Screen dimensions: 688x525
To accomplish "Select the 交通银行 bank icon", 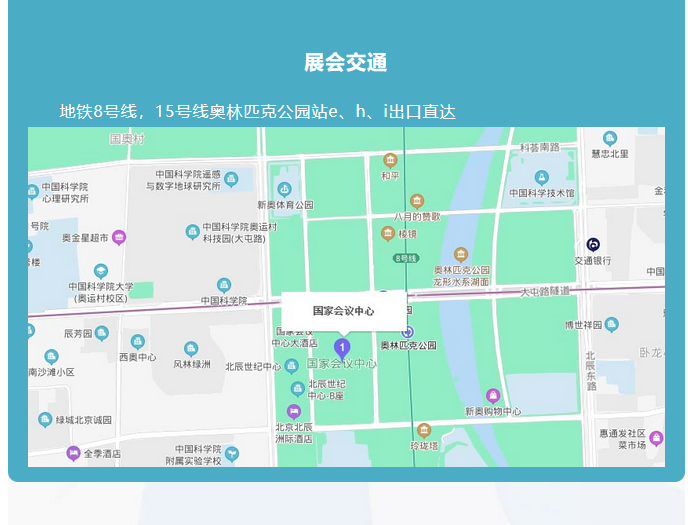I will [x=592, y=244].
